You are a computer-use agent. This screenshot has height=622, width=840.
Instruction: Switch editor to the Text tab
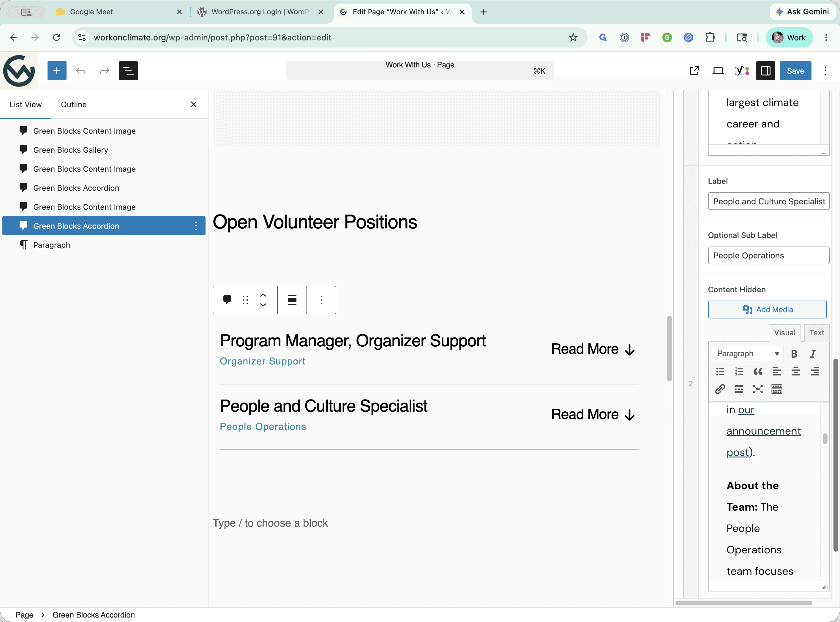(817, 333)
